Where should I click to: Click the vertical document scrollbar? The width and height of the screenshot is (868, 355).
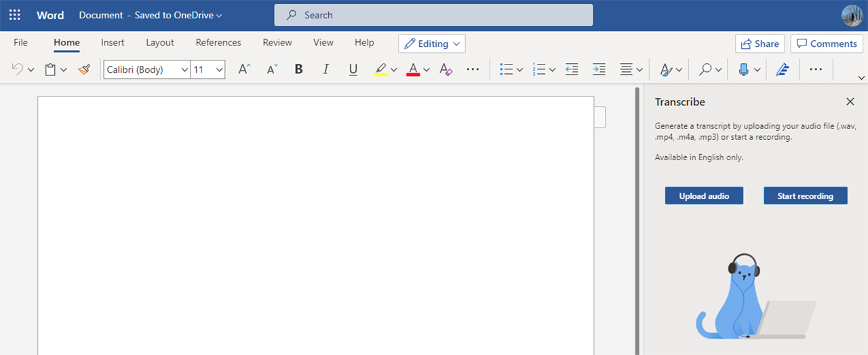tap(637, 221)
